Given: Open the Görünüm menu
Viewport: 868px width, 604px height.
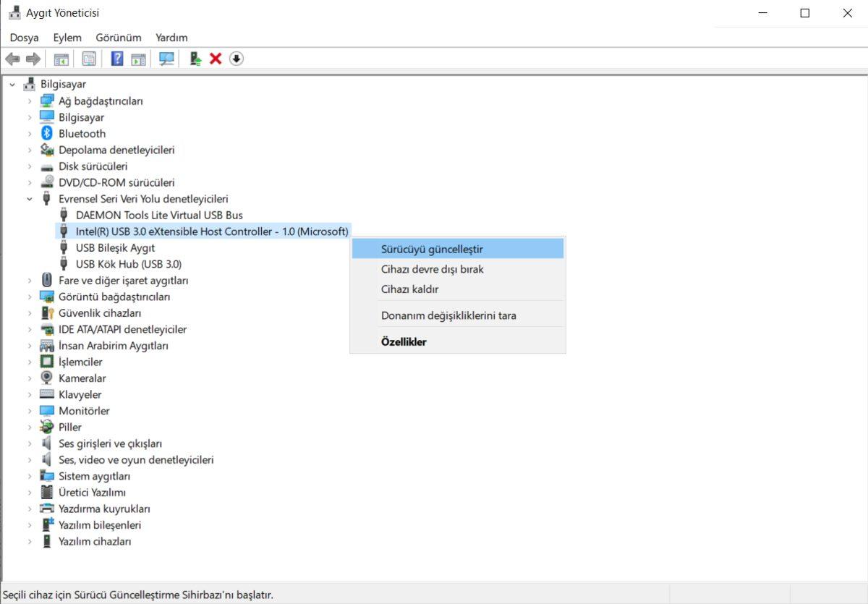Looking at the screenshot, I should point(118,38).
